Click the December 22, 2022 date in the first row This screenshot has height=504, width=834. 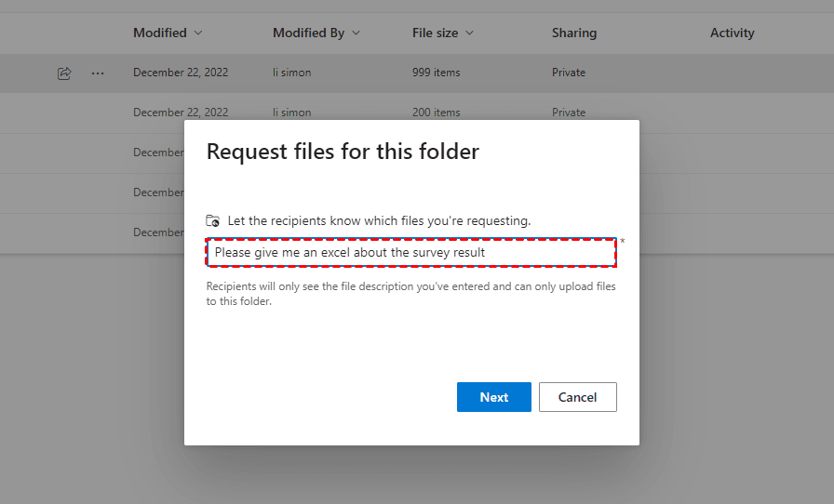181,73
